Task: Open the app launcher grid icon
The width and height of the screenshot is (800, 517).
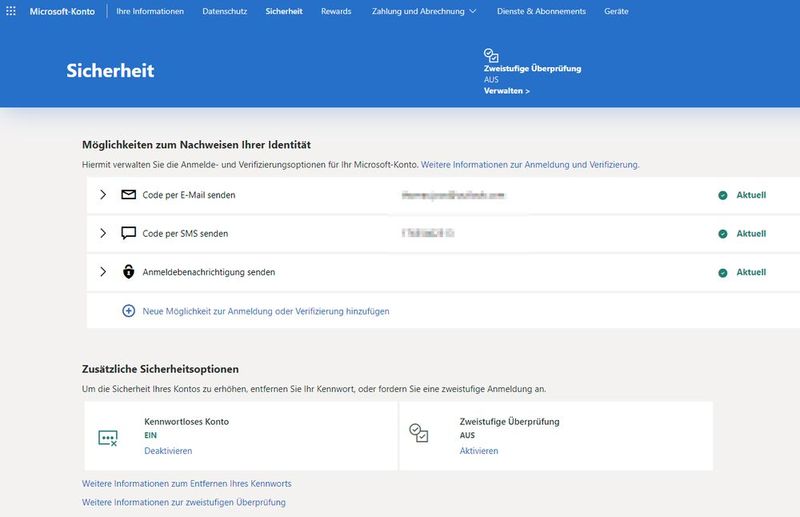Action: [11, 11]
